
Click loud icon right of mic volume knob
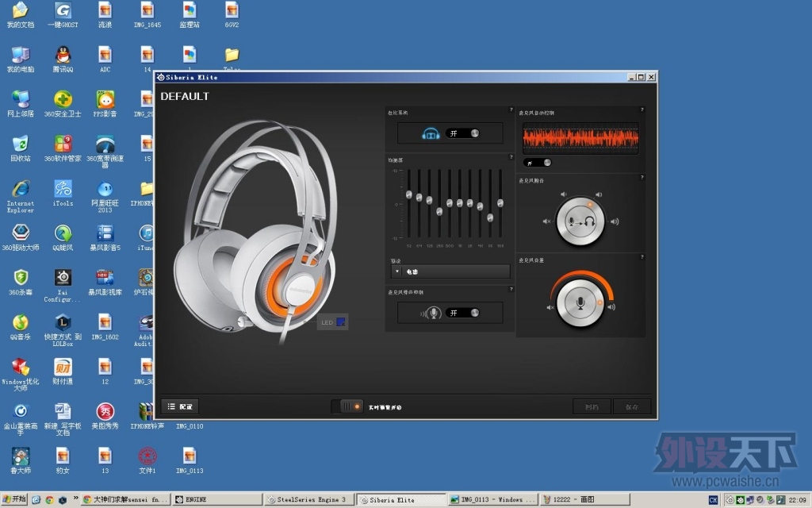coord(611,307)
